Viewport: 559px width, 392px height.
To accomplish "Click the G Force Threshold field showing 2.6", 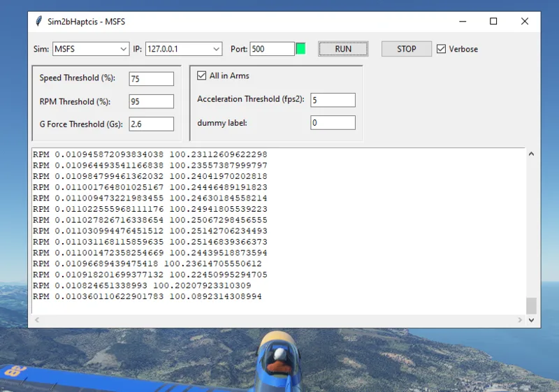I will click(152, 124).
